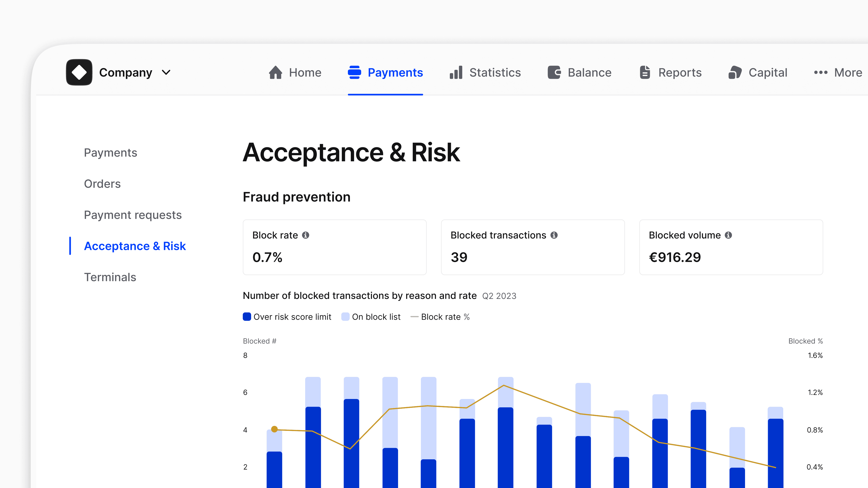The image size is (868, 488).
Task: Click the Balance wallet icon
Action: pos(554,72)
